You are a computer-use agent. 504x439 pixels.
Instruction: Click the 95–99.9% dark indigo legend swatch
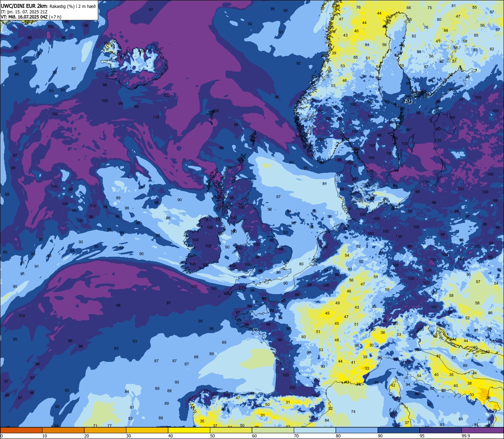(x=441, y=430)
